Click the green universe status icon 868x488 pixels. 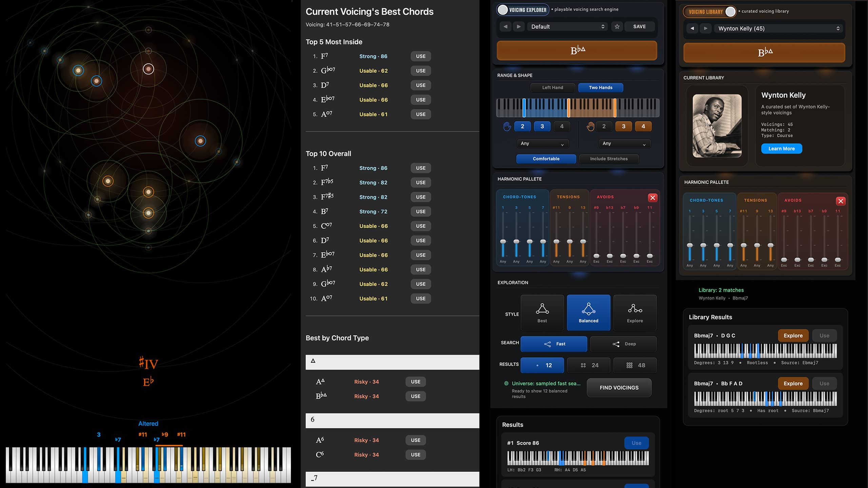(506, 384)
